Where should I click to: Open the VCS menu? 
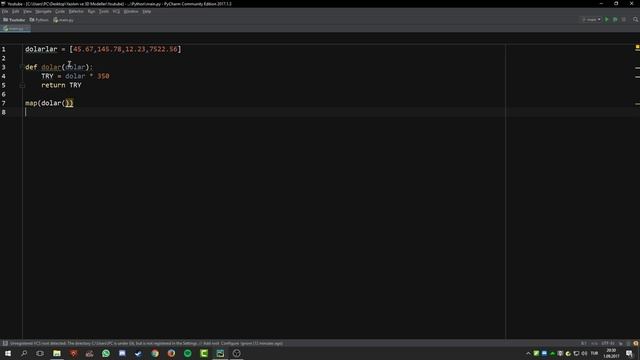(x=116, y=11)
